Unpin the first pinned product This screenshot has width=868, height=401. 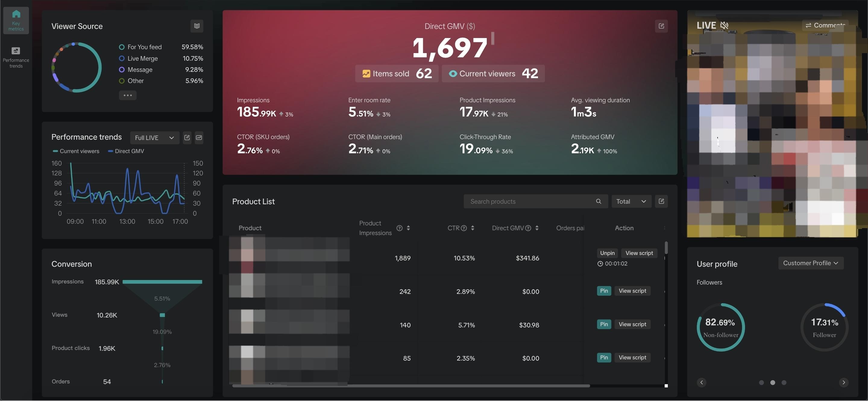coord(607,253)
